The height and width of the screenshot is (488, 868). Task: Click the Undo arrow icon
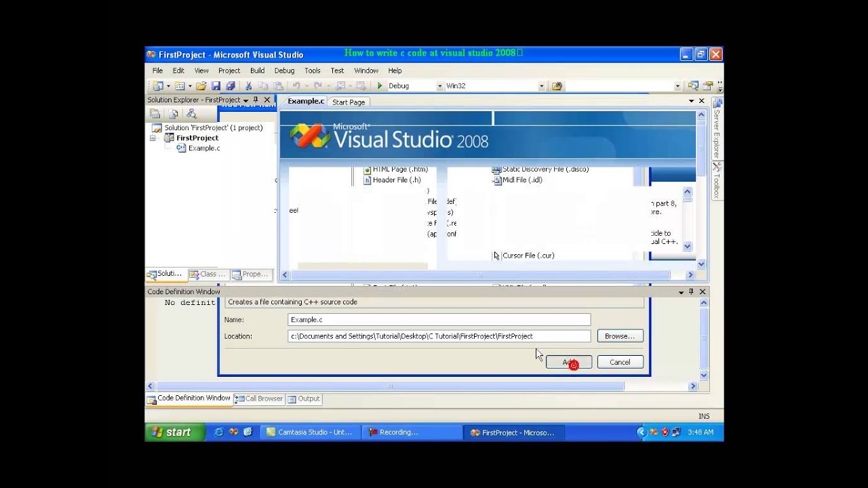tap(296, 86)
